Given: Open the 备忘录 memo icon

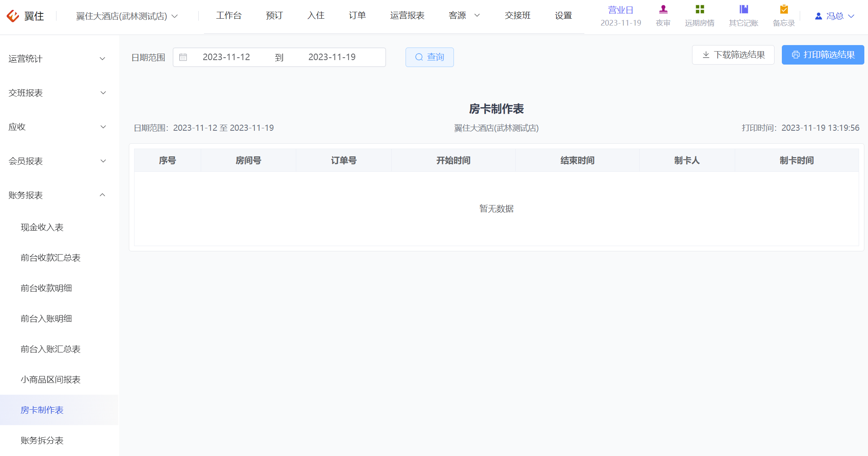Looking at the screenshot, I should coord(784,9).
